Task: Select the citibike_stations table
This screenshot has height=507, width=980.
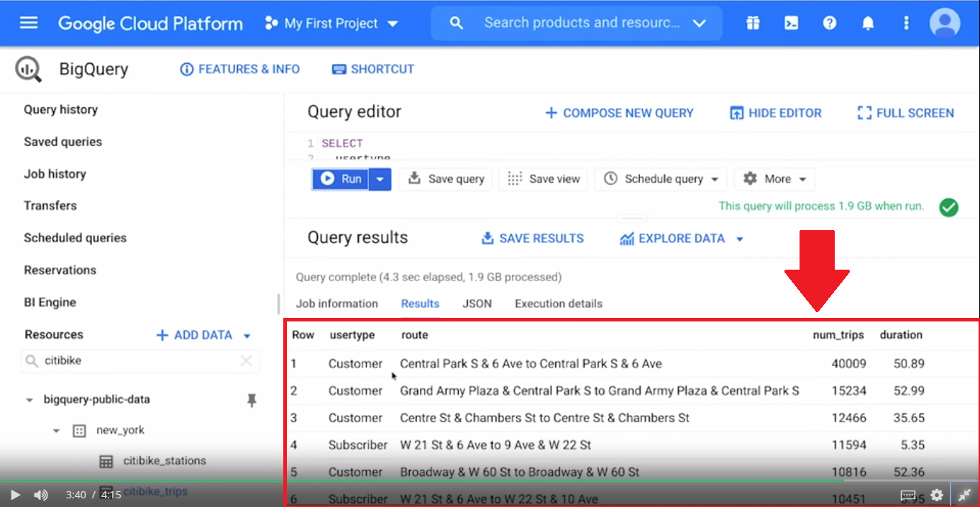Action: (165, 461)
